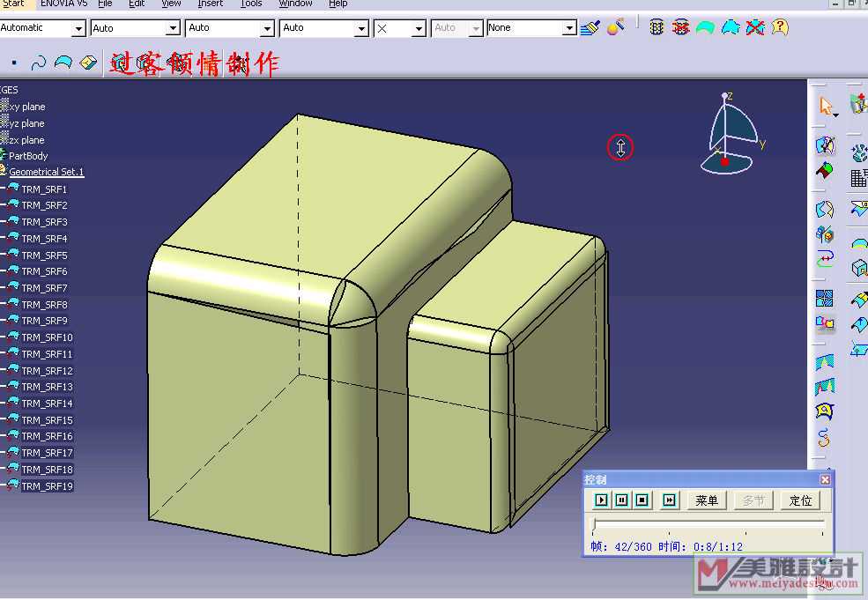The image size is (868, 600).
Task: Click the grid table icon in right toolbar
Action: [x=858, y=178]
